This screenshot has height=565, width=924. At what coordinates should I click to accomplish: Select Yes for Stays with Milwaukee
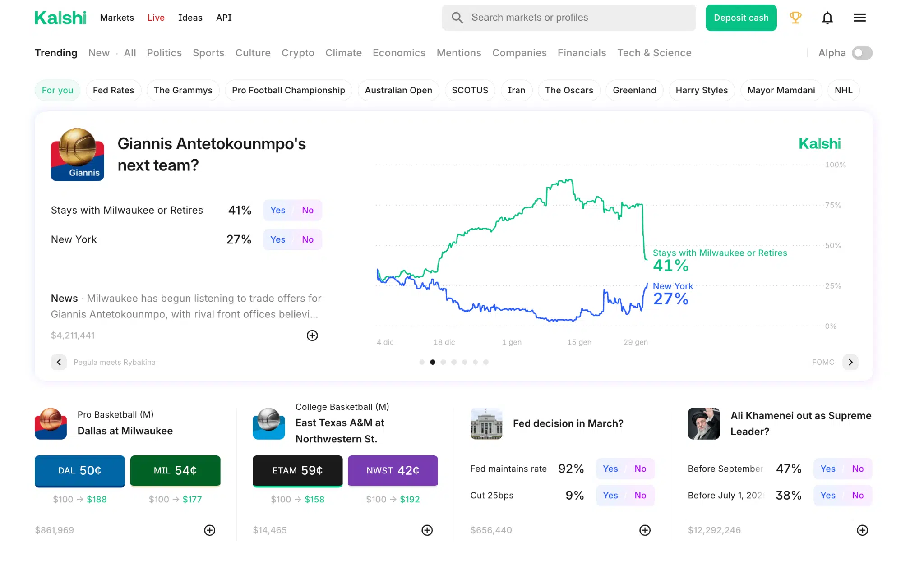click(x=278, y=210)
